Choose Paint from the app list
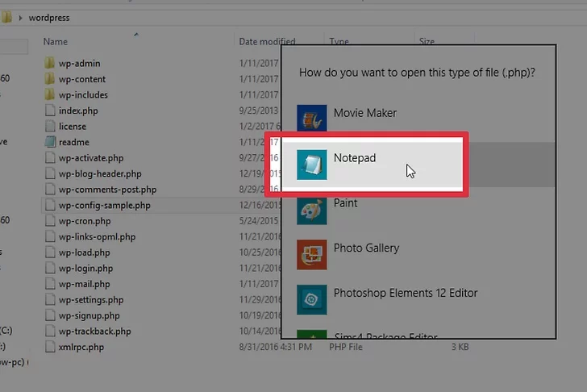Screen dimensions: 587x392 (345, 203)
